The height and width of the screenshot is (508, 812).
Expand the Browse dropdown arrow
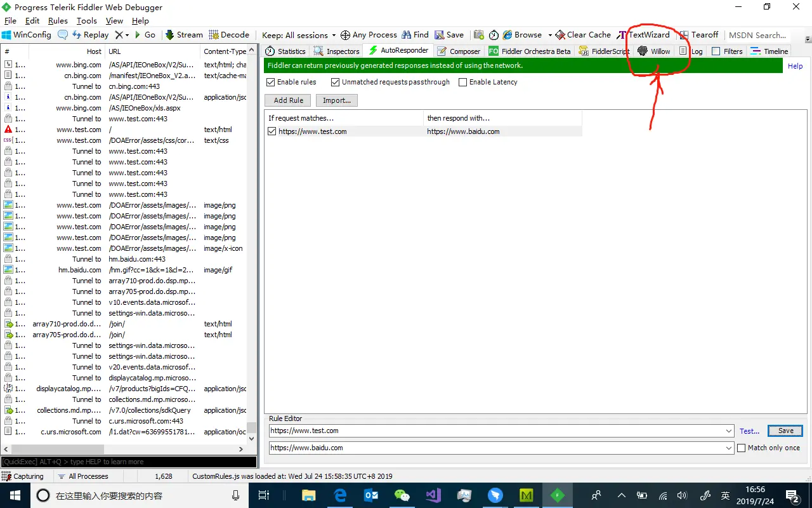[549, 35]
